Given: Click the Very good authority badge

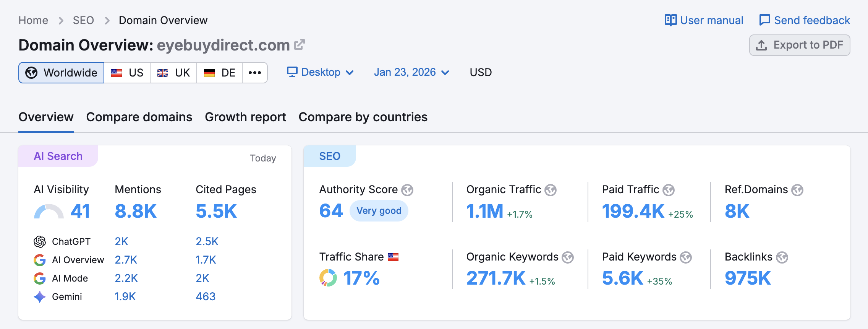Looking at the screenshot, I should 379,211.
